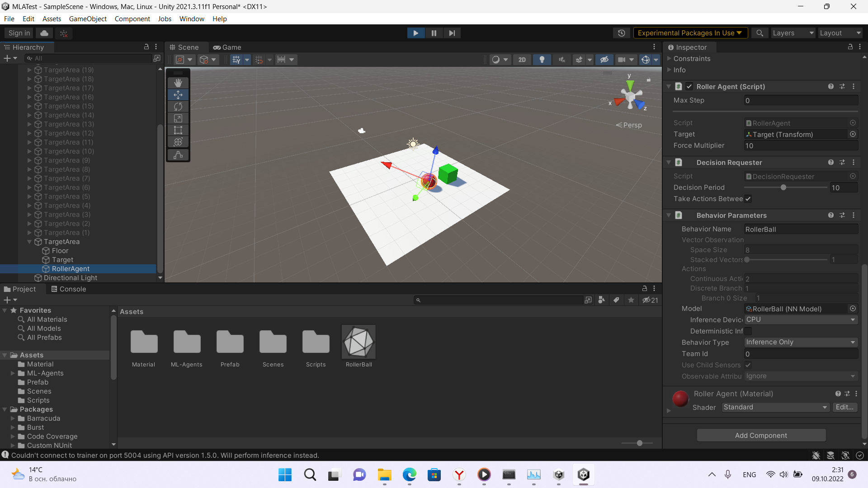
Task: Select the Move tool in scene toolbar
Action: [x=178, y=95]
